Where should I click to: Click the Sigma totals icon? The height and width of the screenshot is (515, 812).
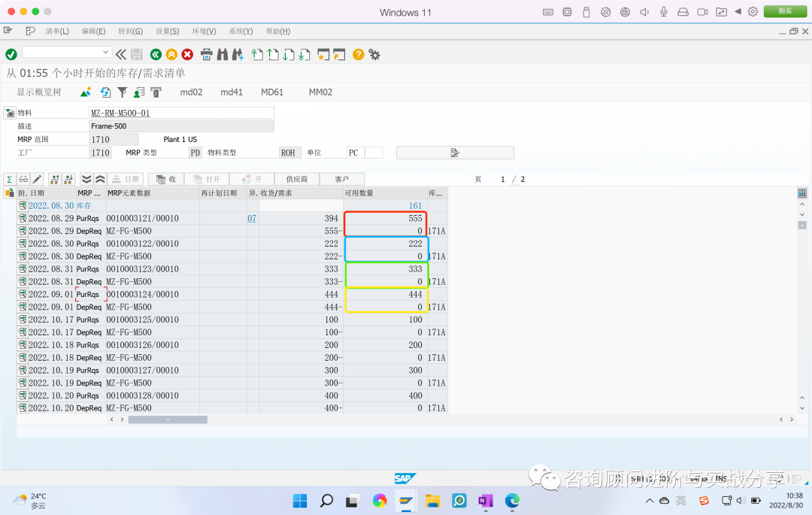pos(9,179)
